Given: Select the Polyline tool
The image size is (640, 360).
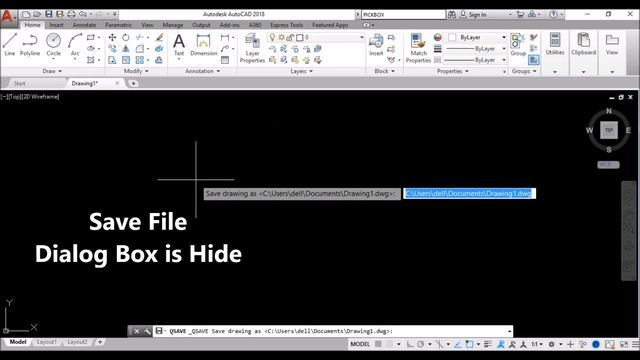Looking at the screenshot, I should (x=30, y=44).
